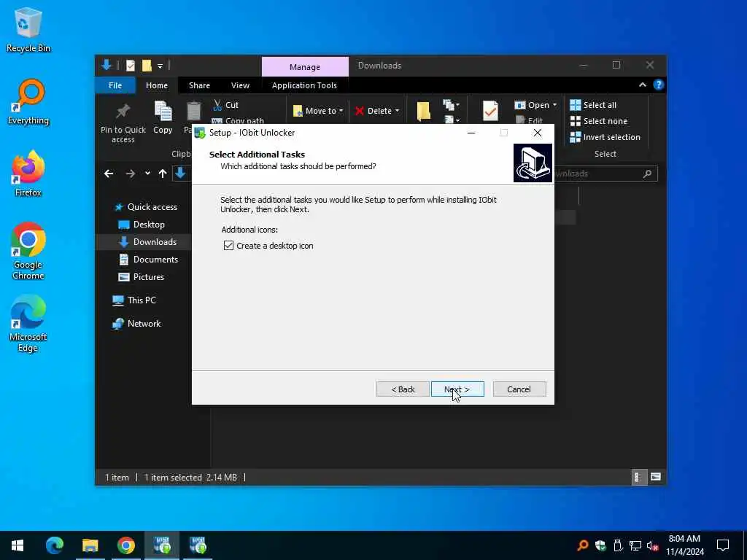
Task: Open the File menu in Explorer
Action: 115,85
